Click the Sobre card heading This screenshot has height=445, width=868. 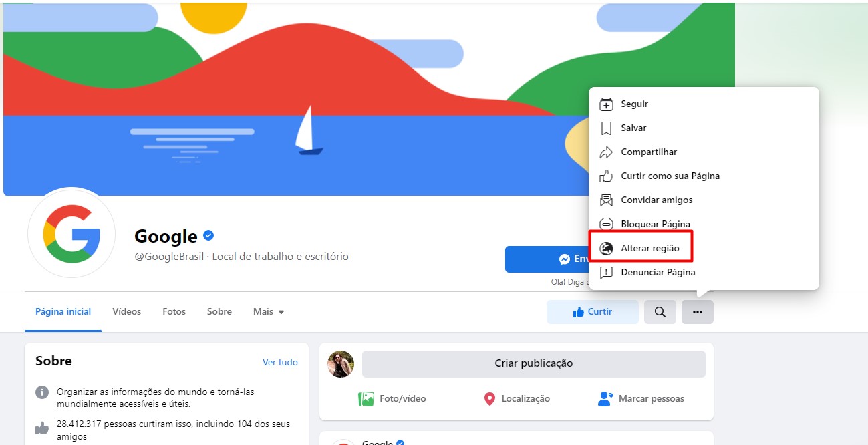pyautogui.click(x=53, y=361)
